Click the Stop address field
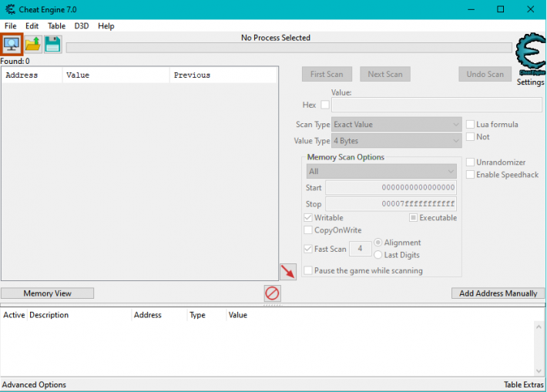Viewport: 547px width, 392px height. (x=391, y=203)
